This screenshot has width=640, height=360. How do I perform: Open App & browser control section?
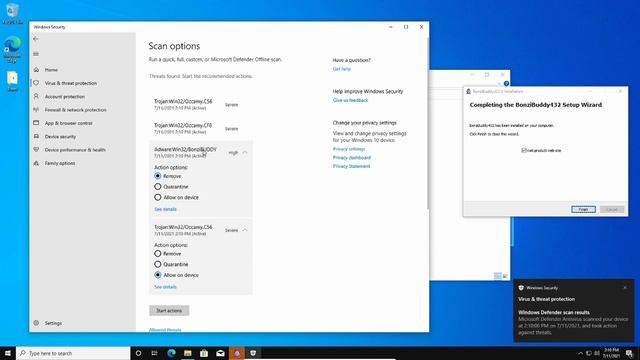pos(69,123)
